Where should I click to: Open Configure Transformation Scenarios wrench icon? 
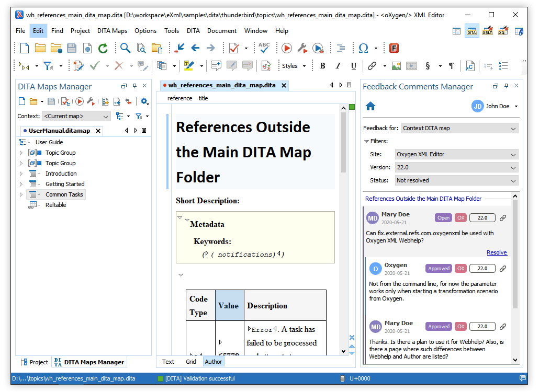pos(302,48)
